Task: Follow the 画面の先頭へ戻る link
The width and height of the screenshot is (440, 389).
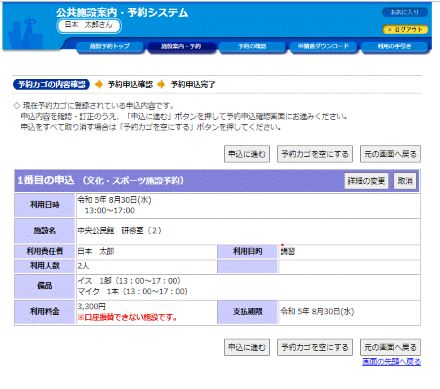Action: point(391,362)
